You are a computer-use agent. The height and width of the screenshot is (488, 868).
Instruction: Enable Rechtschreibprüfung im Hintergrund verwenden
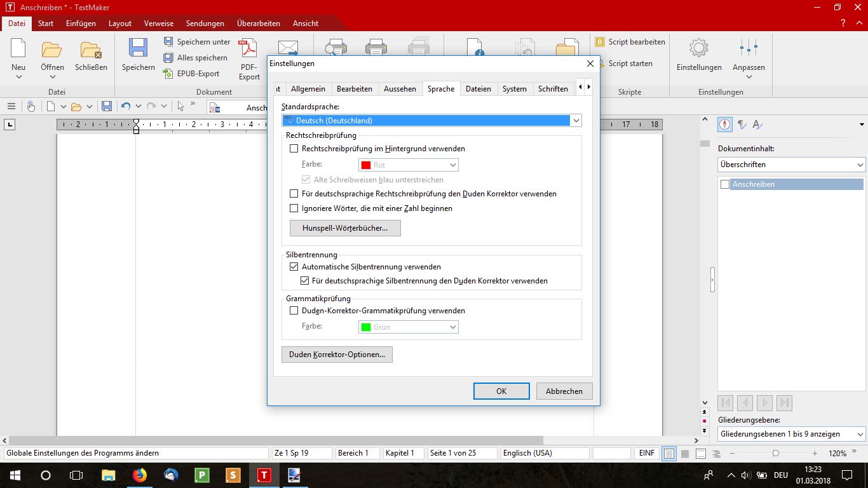coord(294,149)
